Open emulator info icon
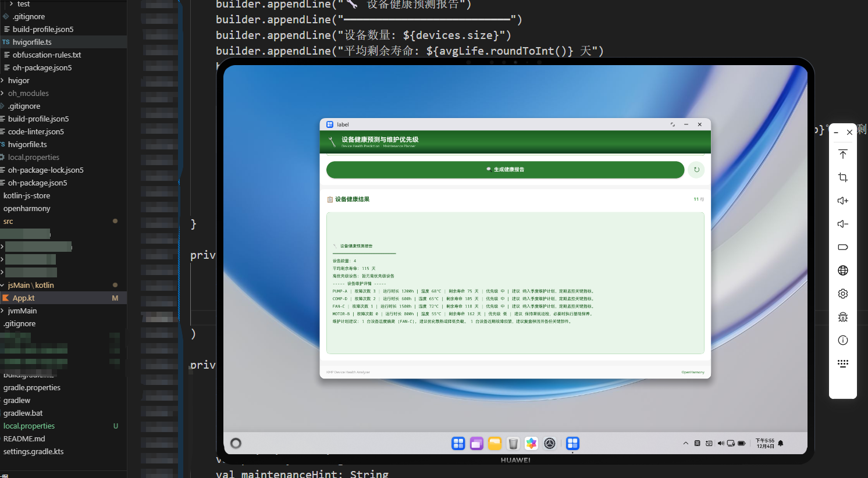Screen dimensions: 868x478 [843, 340]
